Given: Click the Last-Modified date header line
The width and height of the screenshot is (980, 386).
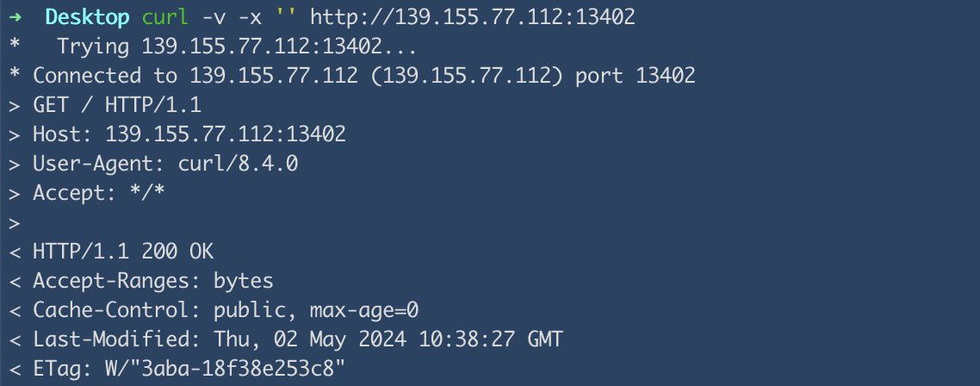Looking at the screenshot, I should tap(297, 340).
